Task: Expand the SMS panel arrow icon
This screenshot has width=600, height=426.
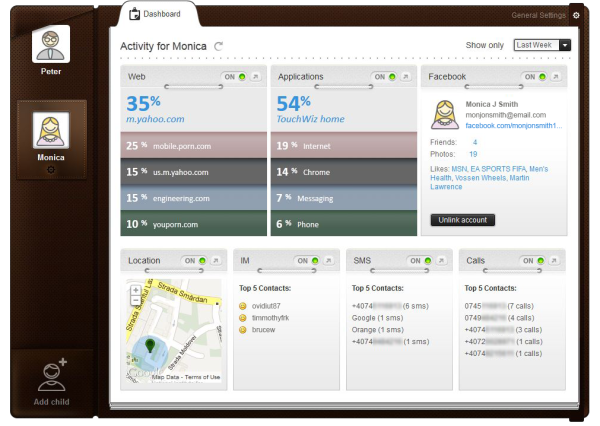Action: click(441, 261)
